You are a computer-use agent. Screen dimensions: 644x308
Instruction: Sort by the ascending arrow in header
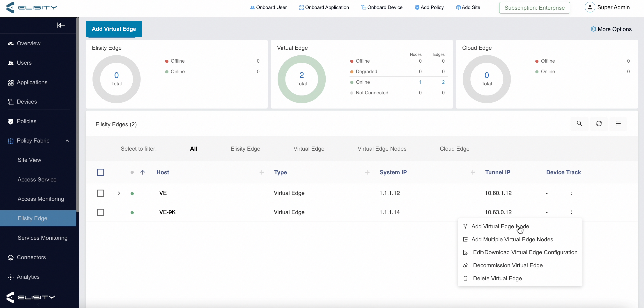click(143, 172)
